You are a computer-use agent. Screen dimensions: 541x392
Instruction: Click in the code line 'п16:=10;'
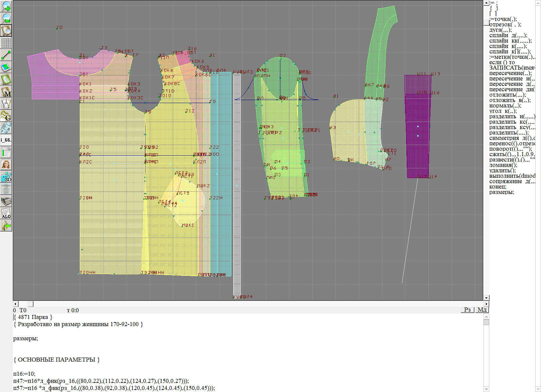click(x=24, y=374)
